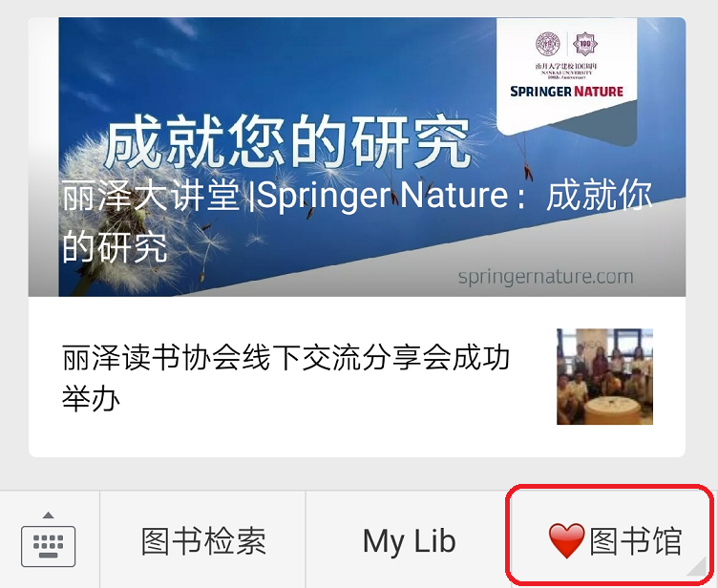Click the Springer Nature logo on banner

566,91
